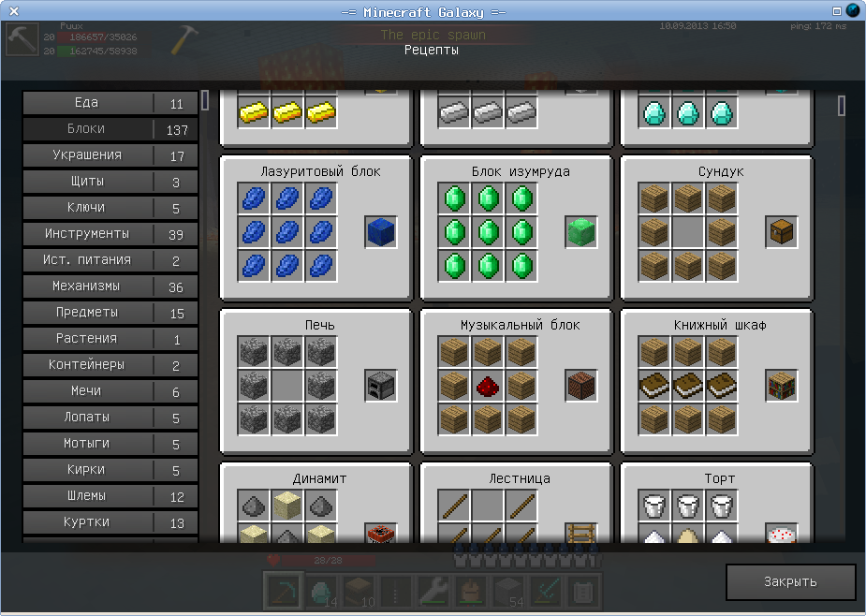Switch to the Щиты category
This screenshot has width=866, height=616.
(x=110, y=182)
